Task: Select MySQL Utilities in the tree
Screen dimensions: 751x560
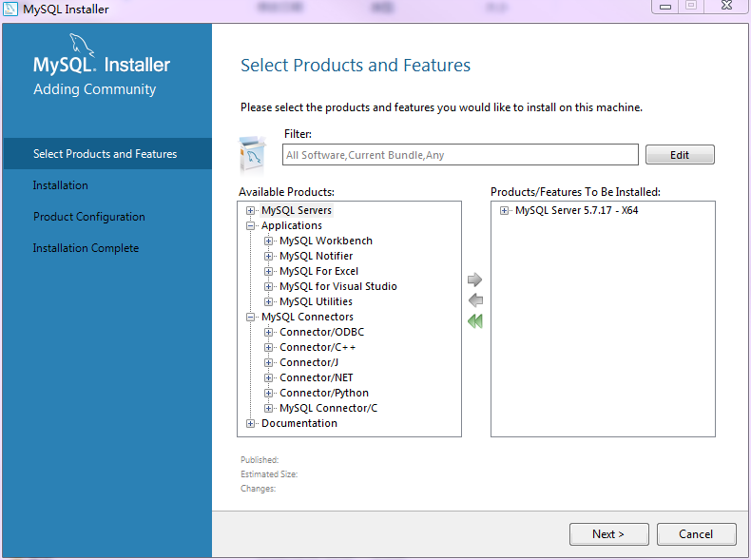Action: tap(317, 301)
